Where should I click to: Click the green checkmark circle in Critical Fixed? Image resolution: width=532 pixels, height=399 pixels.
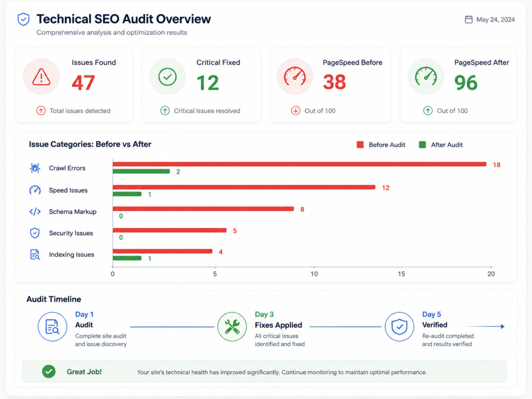168,77
